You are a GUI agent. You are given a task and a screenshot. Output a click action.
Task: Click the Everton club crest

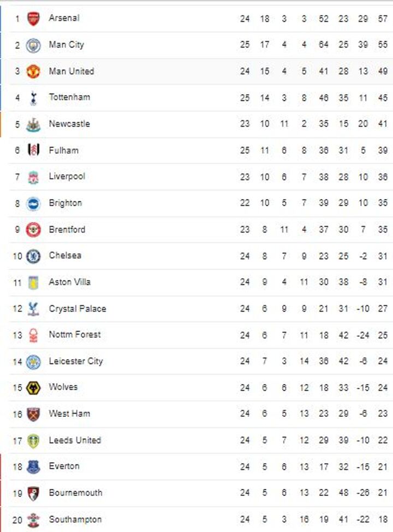tap(33, 467)
